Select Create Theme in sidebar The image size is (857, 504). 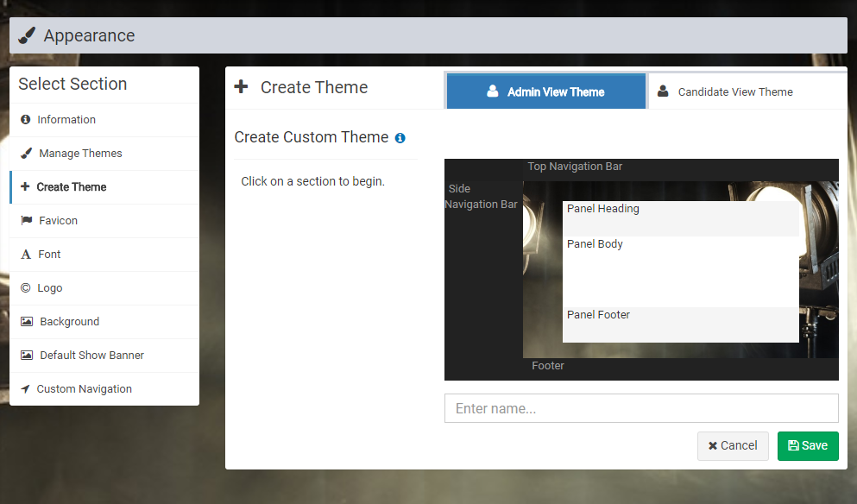point(104,187)
